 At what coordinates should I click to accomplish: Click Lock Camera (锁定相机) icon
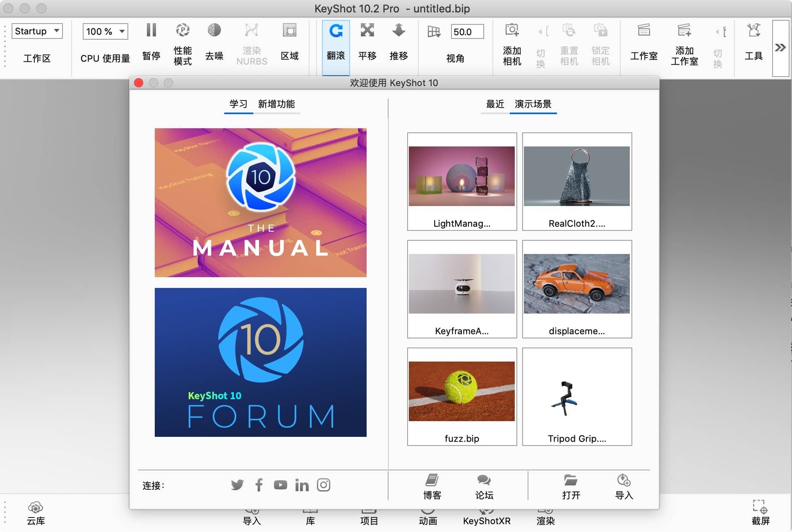(x=600, y=30)
